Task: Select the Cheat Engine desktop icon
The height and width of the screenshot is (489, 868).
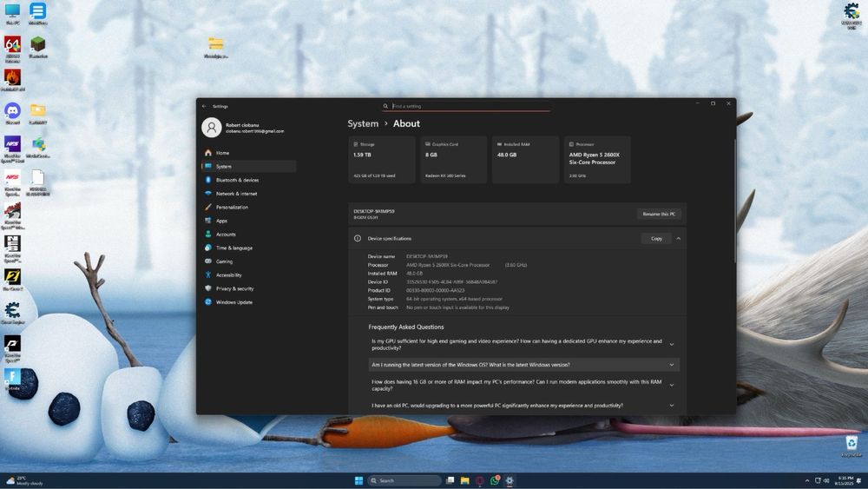Action: point(12,313)
